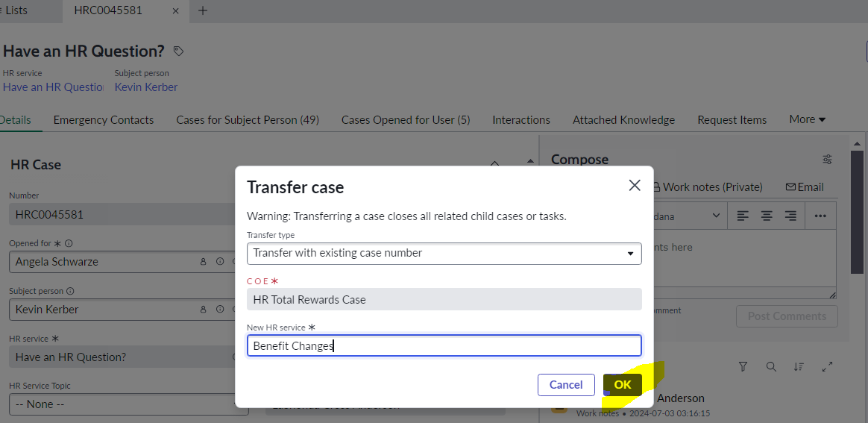Focus the New HR service input field
The height and width of the screenshot is (423, 868).
(x=444, y=345)
